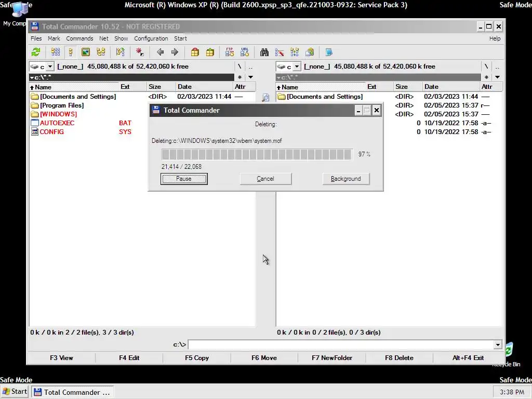Click the copy names to clipboard icon
Screen dimensions: 532x399
(x=310, y=52)
